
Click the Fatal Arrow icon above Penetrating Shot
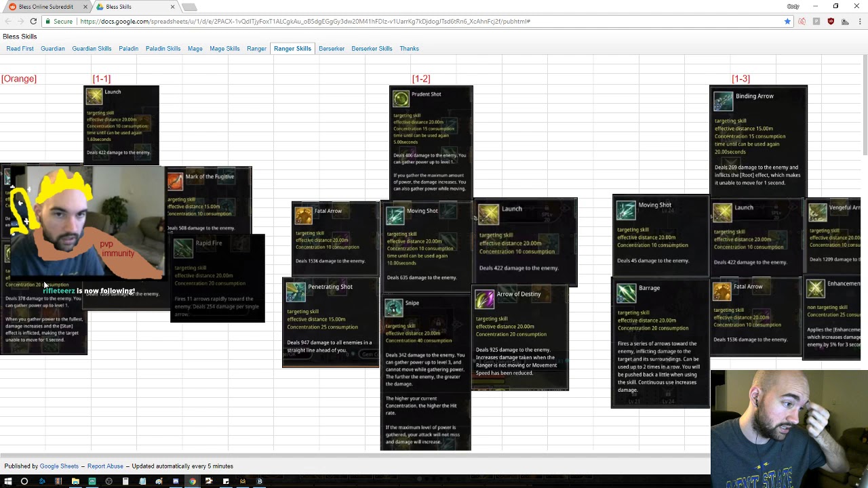(303, 216)
